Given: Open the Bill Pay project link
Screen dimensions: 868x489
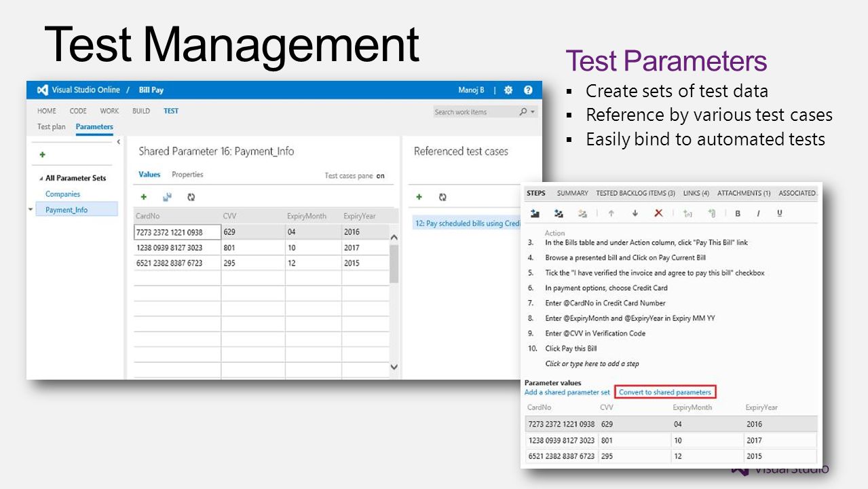Looking at the screenshot, I should click(x=151, y=90).
